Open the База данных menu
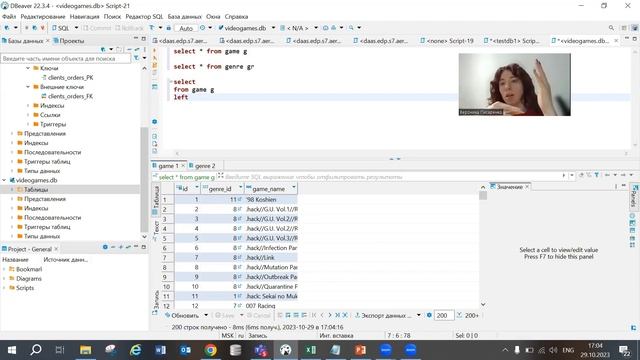The image size is (640, 360). tap(184, 16)
